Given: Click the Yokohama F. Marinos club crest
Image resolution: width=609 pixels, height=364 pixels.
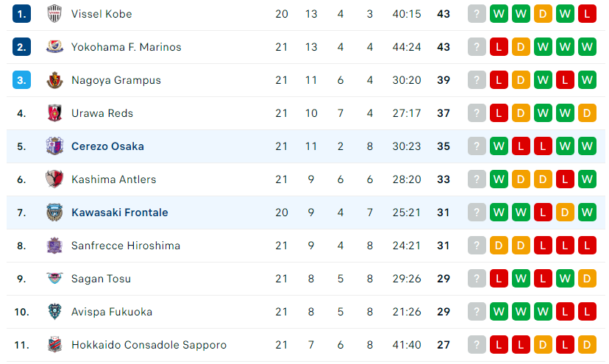Looking at the screenshot, I should 54,47.
